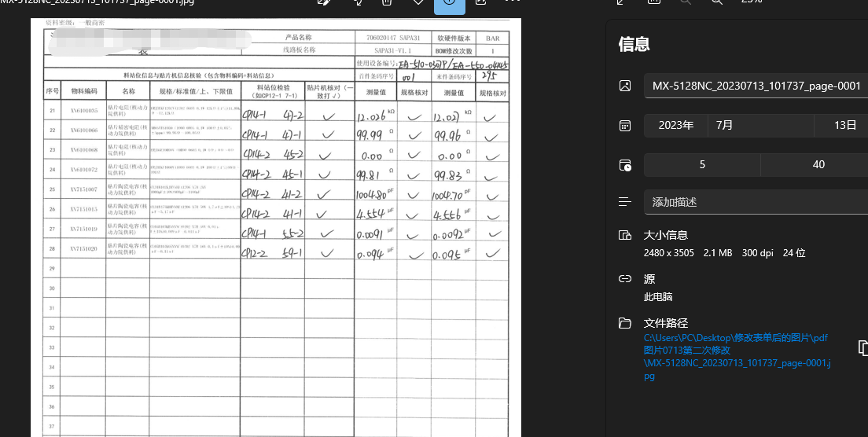Zoom out with the magnifier minus icon
868x437 pixels.
685,2
